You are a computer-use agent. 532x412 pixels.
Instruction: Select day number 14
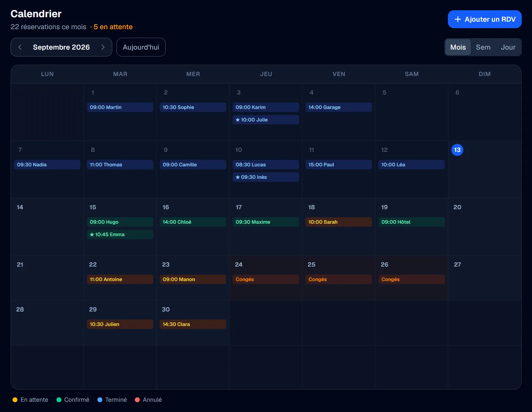pyautogui.click(x=20, y=207)
